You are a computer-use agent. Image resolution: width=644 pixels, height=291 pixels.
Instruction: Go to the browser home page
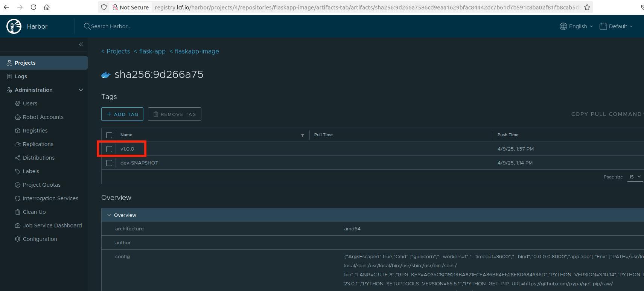coord(47,7)
